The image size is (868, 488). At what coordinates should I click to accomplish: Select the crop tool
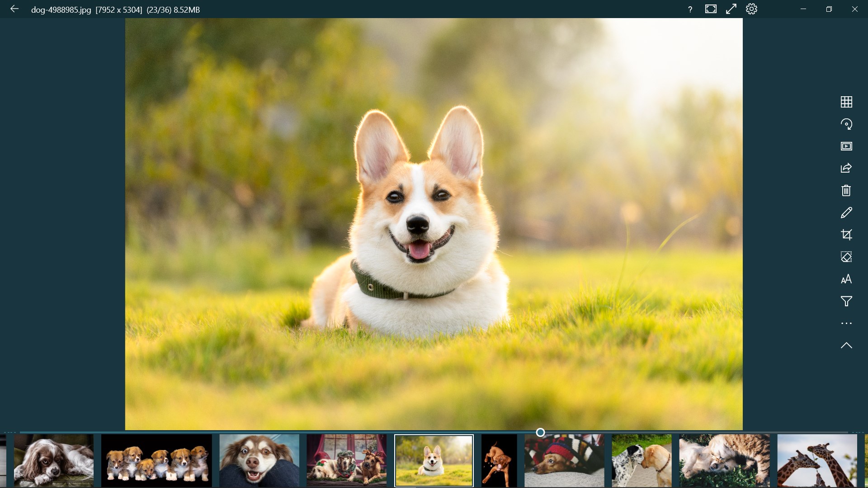847,235
